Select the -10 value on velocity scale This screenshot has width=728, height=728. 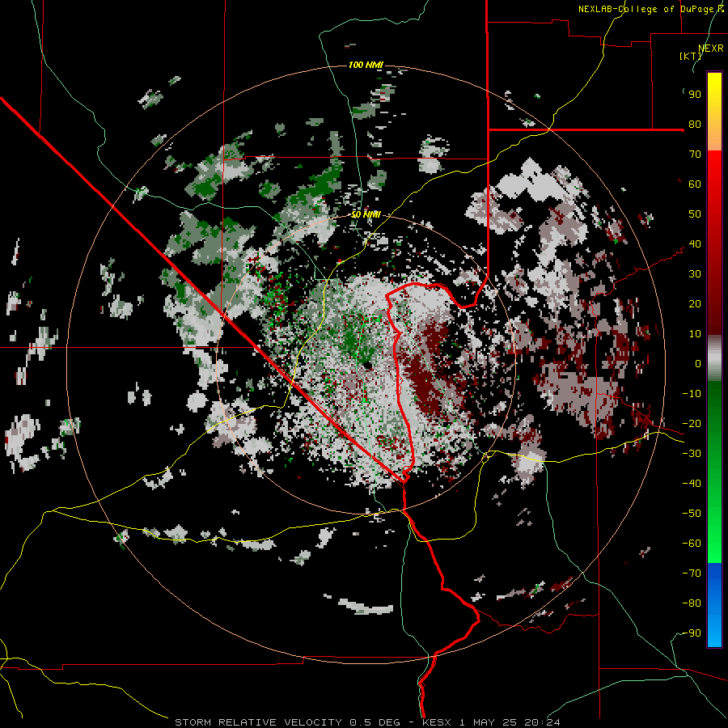(692, 394)
